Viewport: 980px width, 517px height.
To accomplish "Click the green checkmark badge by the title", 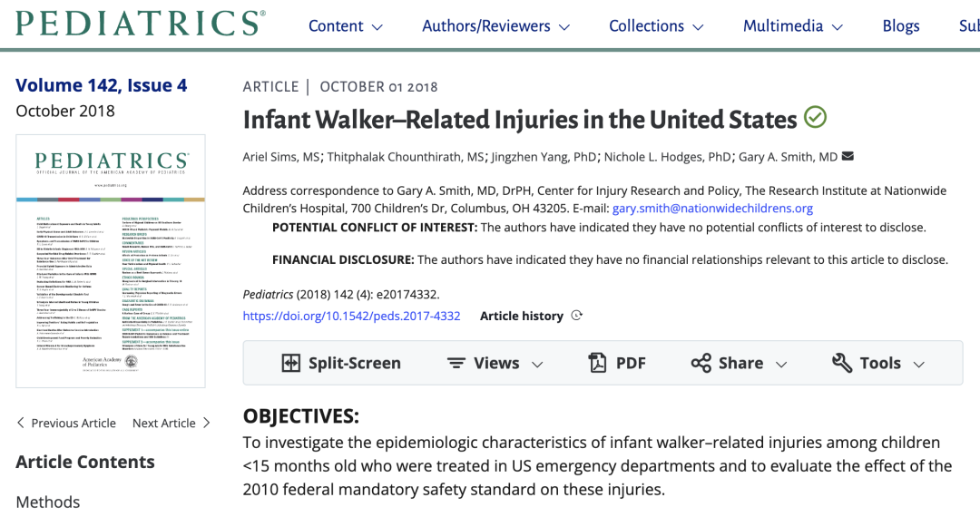I will point(815,117).
